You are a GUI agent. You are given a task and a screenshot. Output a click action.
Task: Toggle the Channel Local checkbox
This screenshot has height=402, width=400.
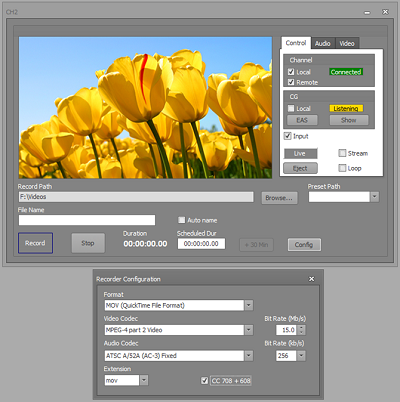click(291, 72)
